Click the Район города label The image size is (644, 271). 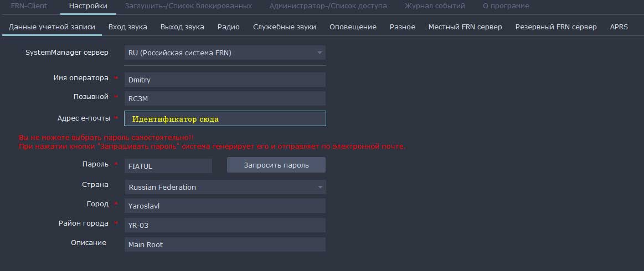84,223
